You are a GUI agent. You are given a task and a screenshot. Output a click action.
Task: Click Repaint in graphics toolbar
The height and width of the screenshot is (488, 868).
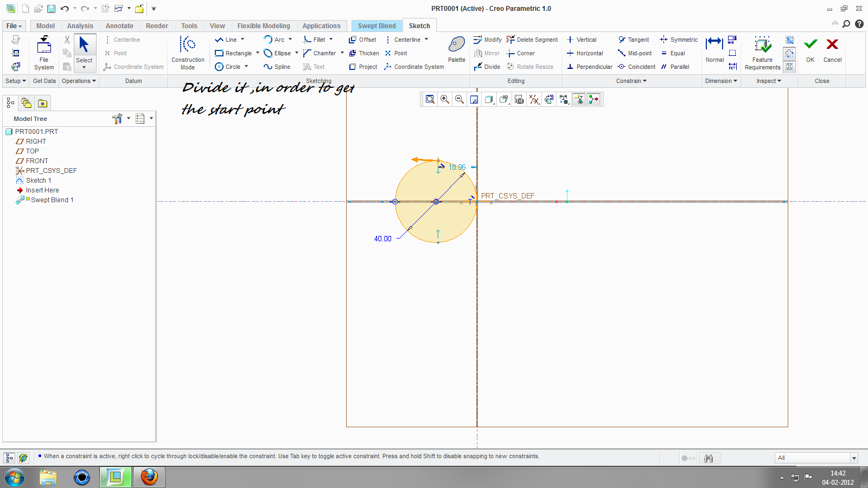[474, 99]
